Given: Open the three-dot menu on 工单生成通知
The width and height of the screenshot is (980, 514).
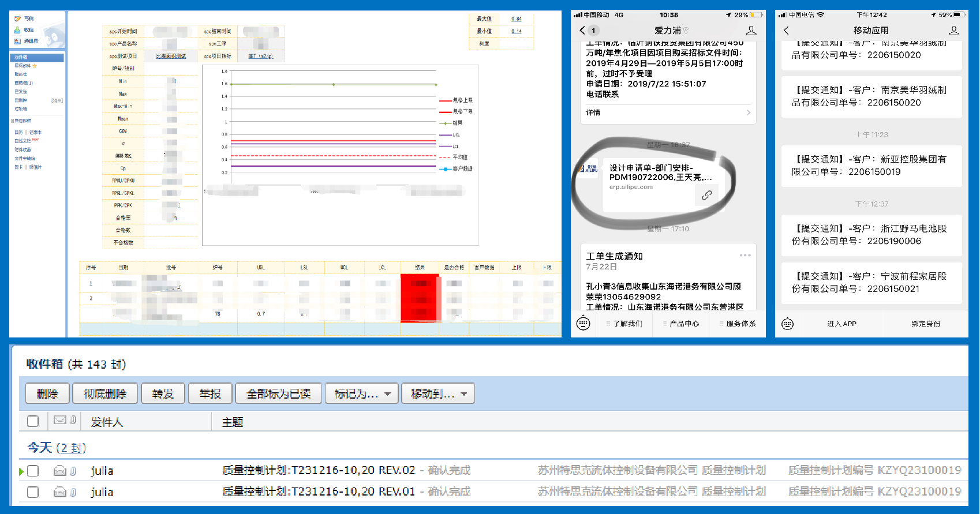Looking at the screenshot, I should coord(745,255).
